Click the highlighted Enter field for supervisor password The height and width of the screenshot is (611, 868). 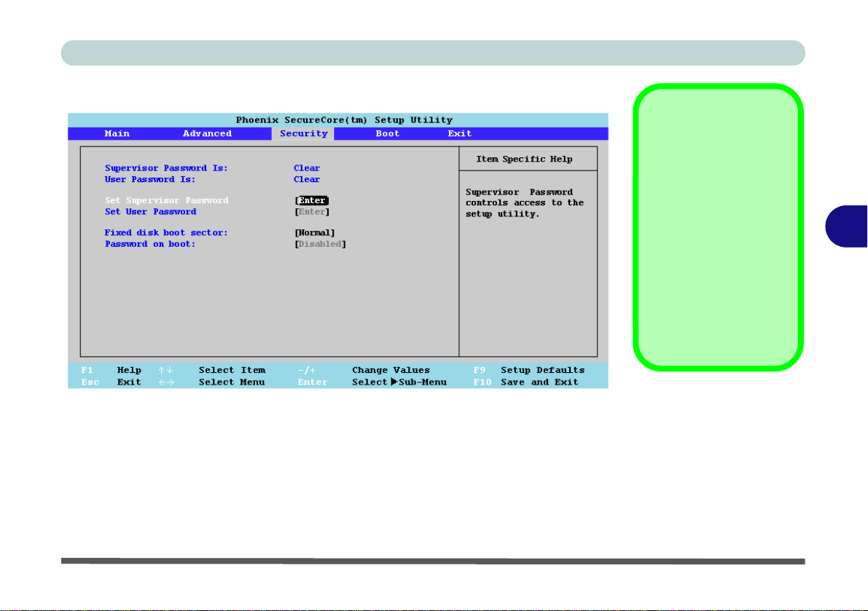(x=312, y=200)
